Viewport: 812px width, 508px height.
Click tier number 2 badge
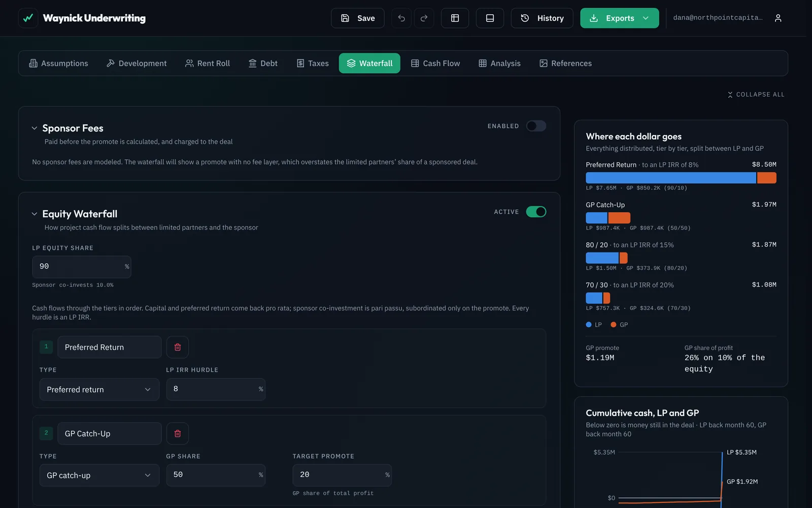point(46,433)
